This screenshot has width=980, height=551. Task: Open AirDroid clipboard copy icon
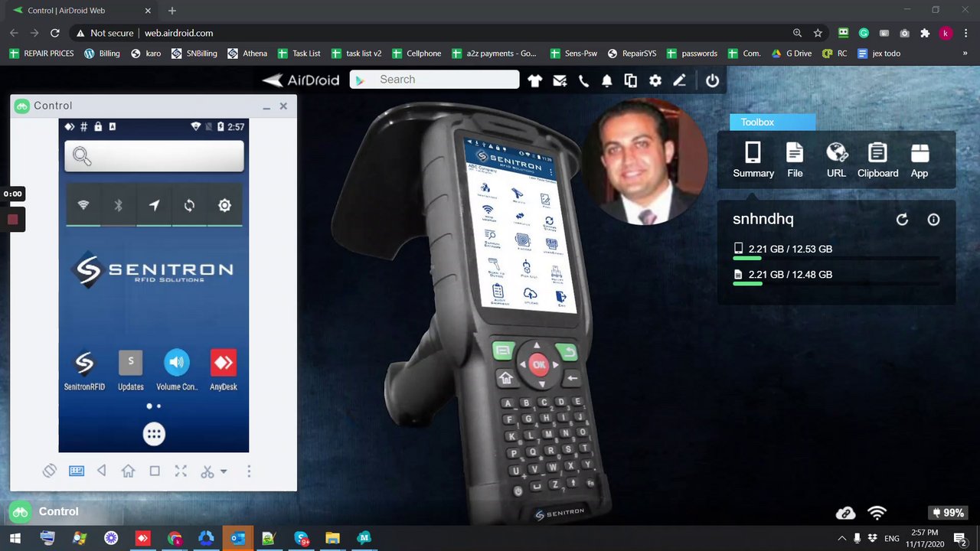pos(631,80)
